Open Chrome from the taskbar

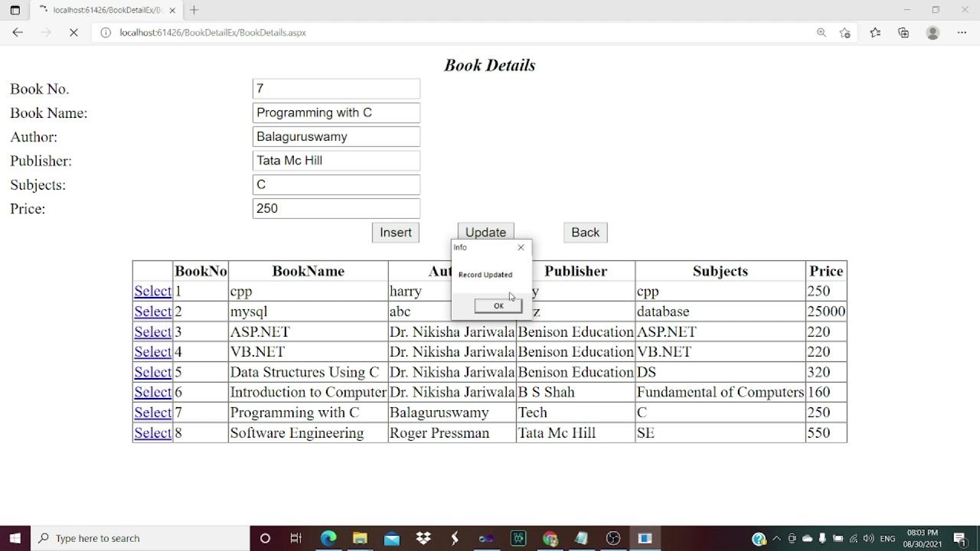click(x=550, y=538)
